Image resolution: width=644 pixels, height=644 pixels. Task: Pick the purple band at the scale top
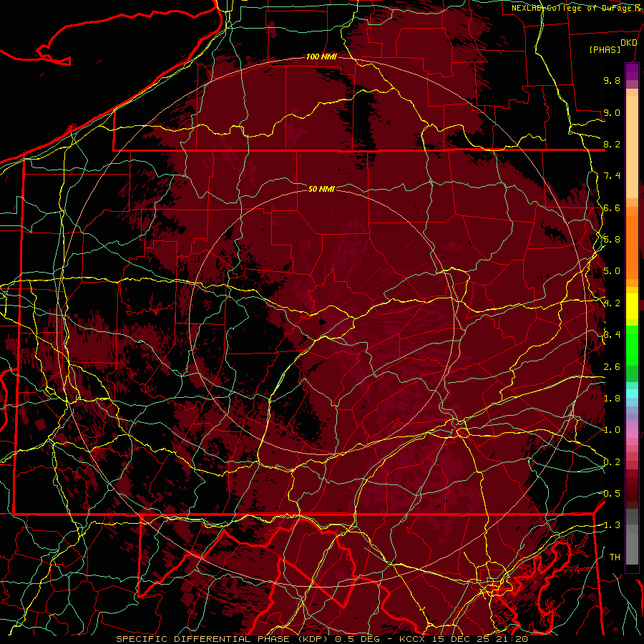[x=632, y=72]
